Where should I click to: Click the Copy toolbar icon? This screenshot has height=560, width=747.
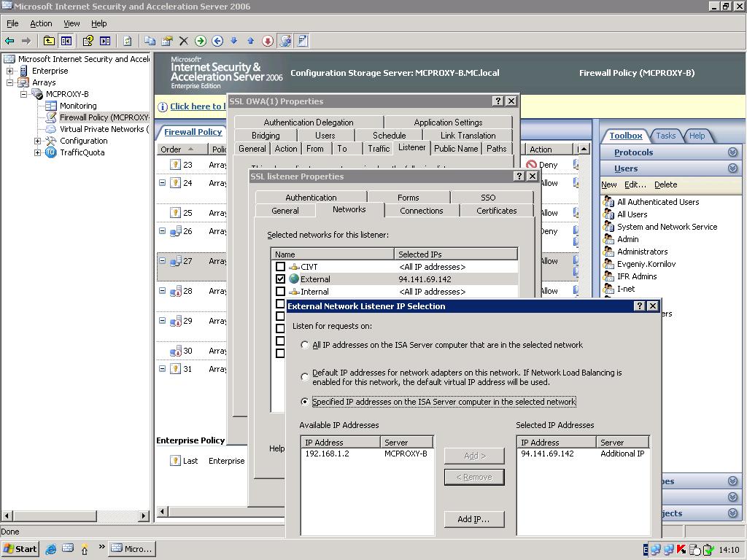150,41
